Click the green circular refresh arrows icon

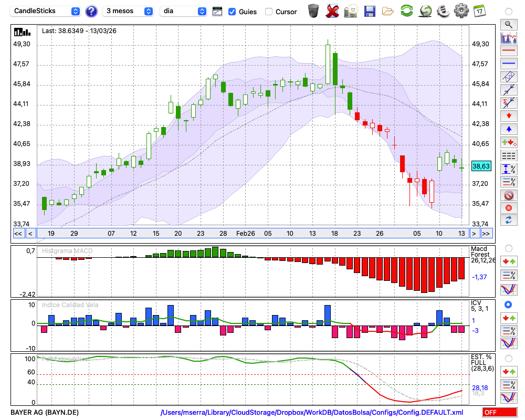pyautogui.click(x=406, y=11)
